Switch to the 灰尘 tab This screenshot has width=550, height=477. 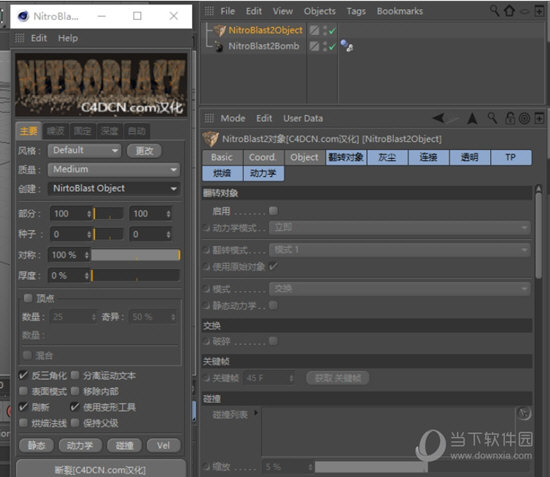pos(387,157)
